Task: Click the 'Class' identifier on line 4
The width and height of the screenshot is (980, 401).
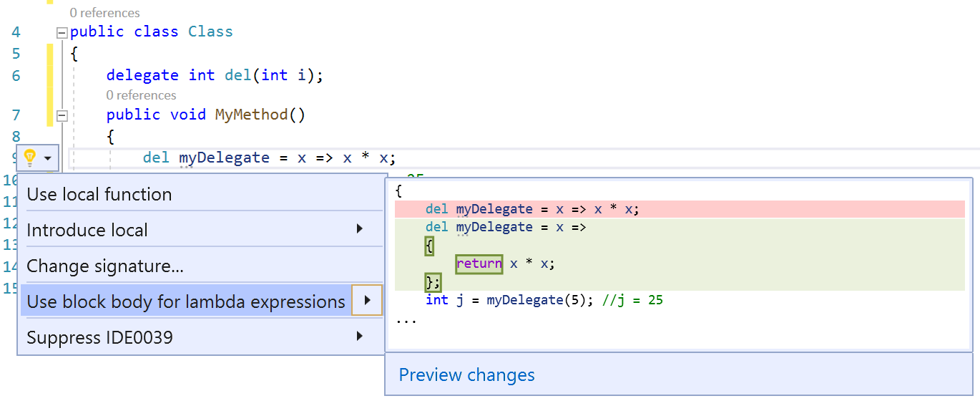Action: [210, 32]
